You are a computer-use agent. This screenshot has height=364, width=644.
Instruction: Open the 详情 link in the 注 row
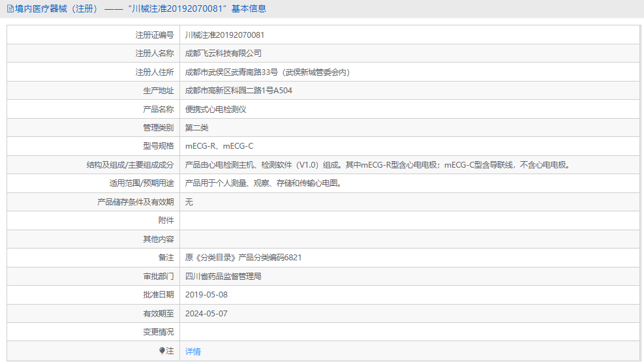[x=192, y=351]
